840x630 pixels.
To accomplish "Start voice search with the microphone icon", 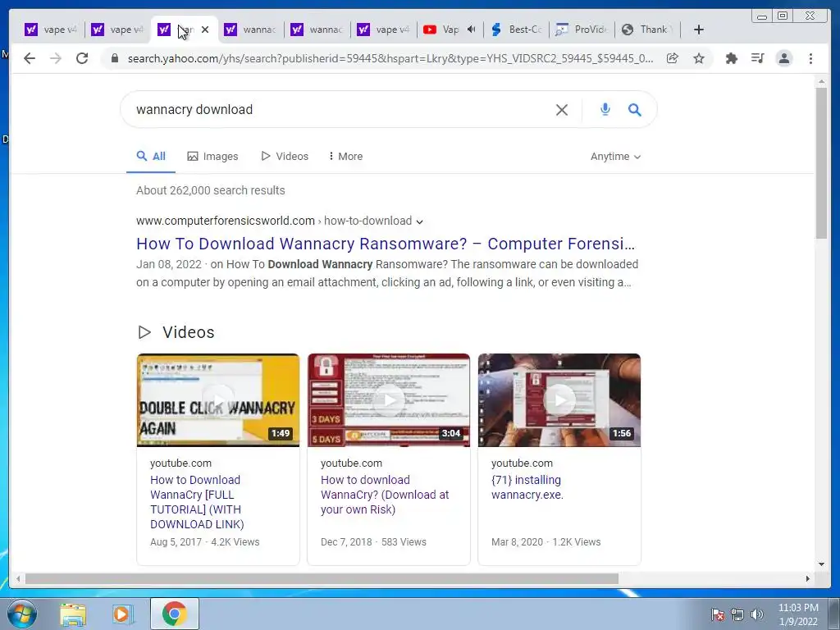I will (x=605, y=109).
